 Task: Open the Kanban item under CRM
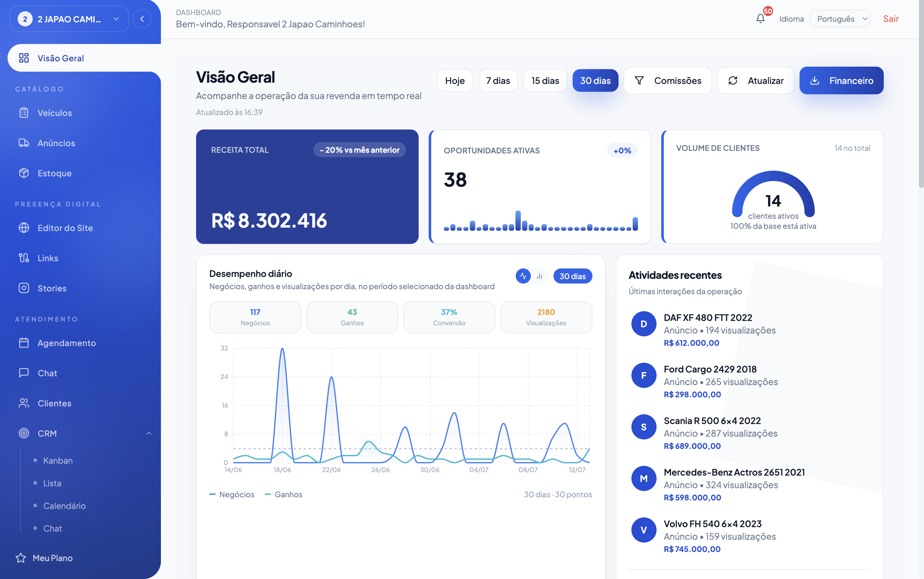coord(58,460)
